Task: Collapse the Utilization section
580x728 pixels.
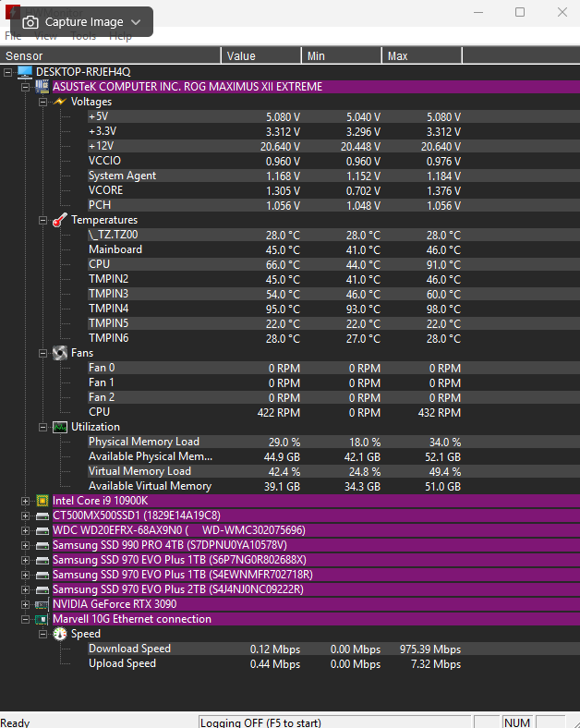Action: pos(43,428)
